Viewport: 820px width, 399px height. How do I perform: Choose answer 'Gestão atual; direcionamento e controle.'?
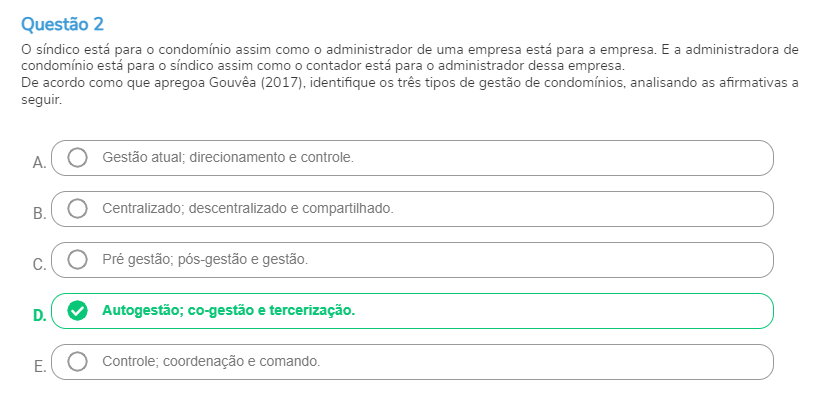[228, 157]
